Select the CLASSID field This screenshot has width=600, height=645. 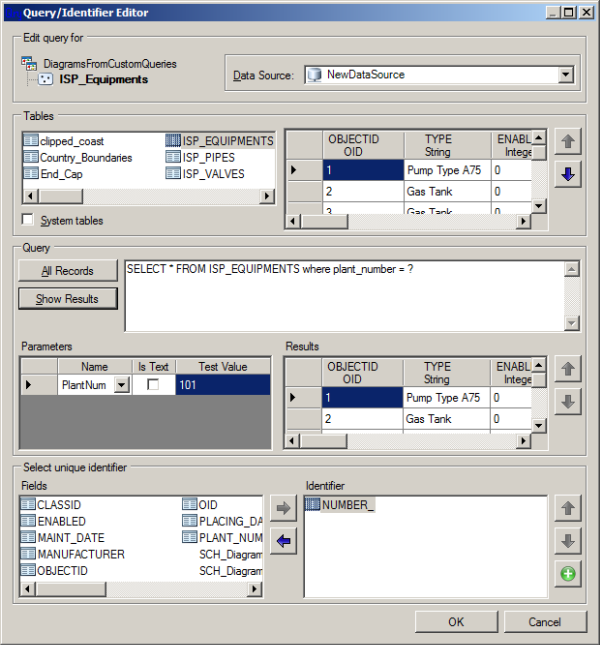[51, 505]
